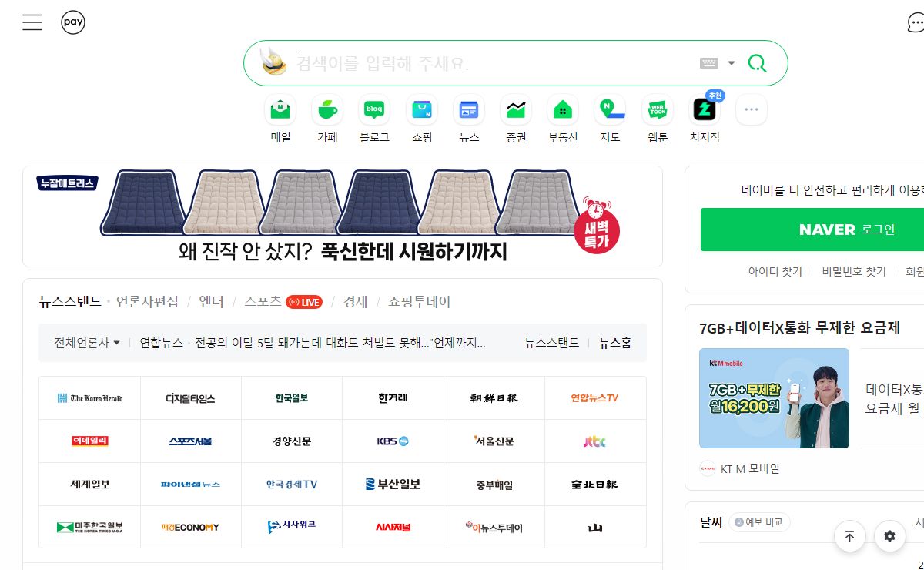Select the 뉴스스탠드 tab
This screenshot has width=924, height=570.
pyautogui.click(x=71, y=302)
